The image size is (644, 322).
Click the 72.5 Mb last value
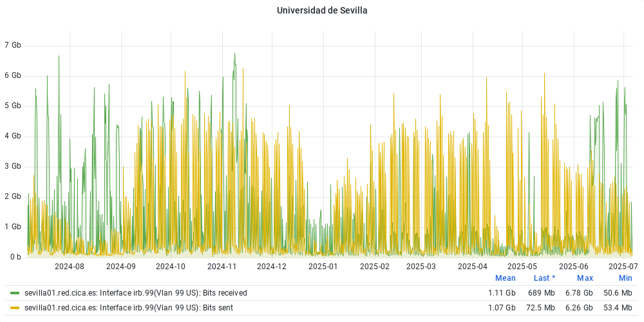(540, 308)
